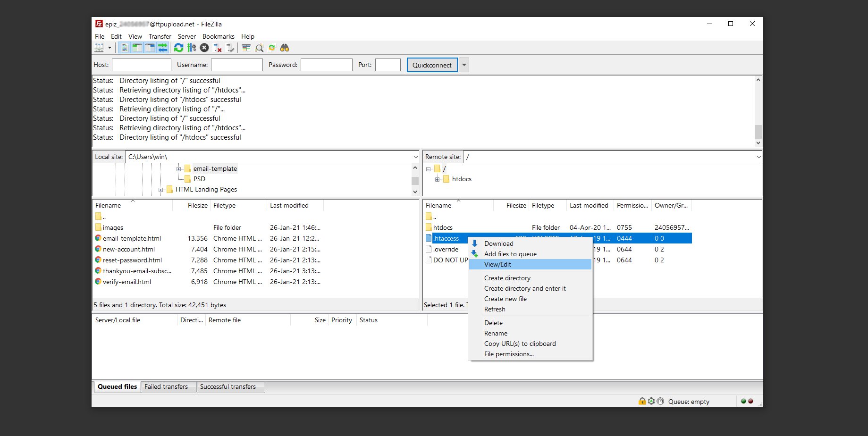868x436 pixels.
Task: Toggle message log display
Action: (x=125, y=48)
